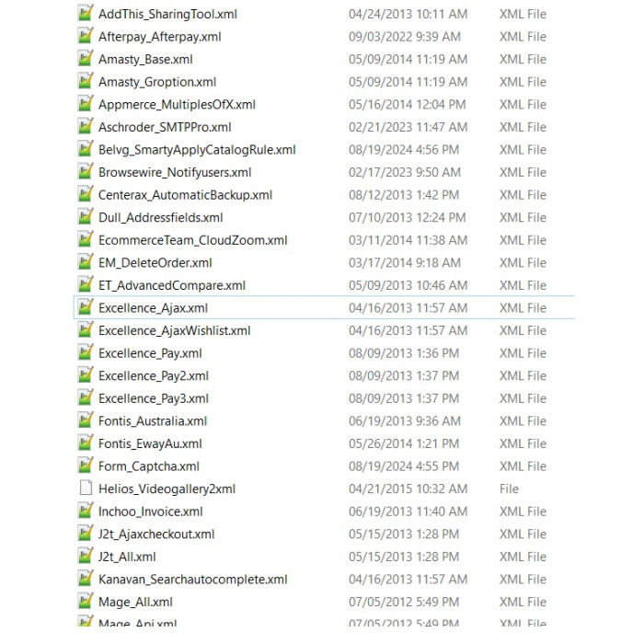Click the blank file icon for Helios_Videogallery2xml
This screenshot has width=644, height=644.
86,489
